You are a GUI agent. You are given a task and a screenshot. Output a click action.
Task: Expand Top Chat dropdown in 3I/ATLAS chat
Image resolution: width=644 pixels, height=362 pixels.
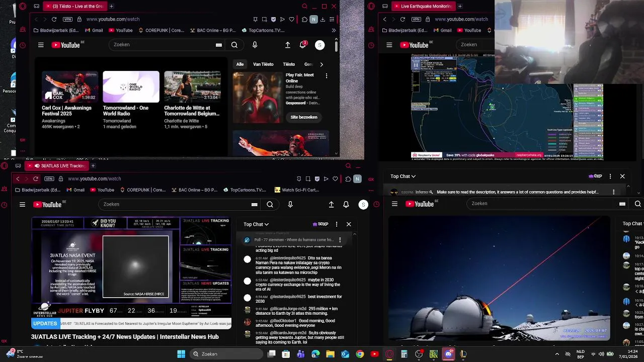[256, 224]
